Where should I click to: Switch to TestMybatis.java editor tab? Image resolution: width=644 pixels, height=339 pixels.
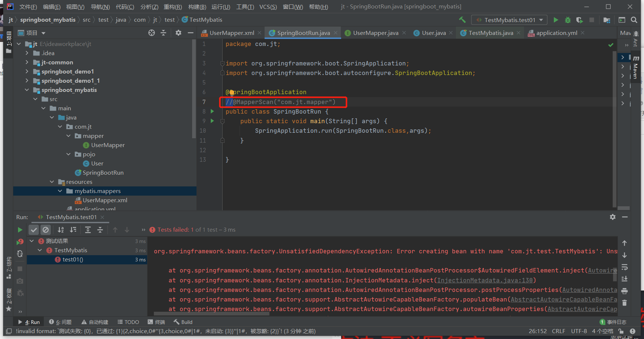(491, 33)
